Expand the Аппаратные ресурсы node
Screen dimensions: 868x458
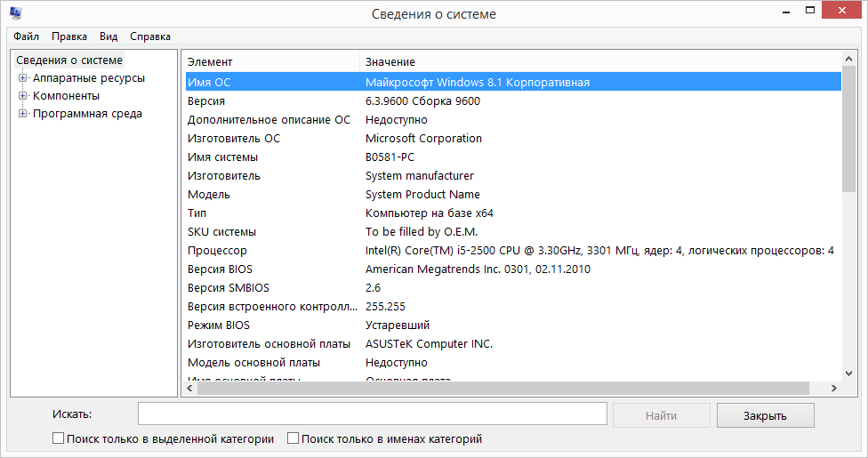click(23, 78)
